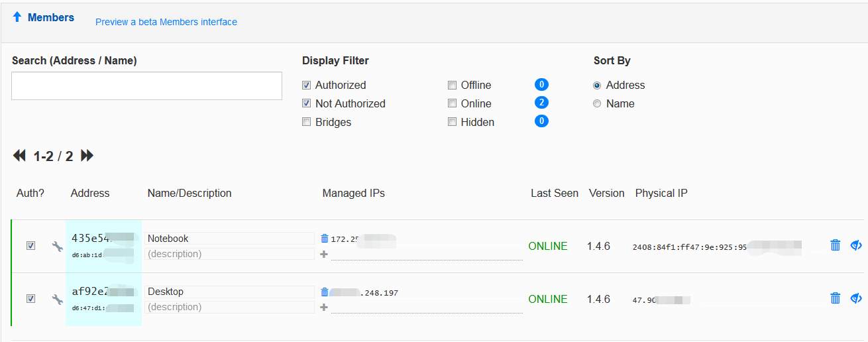The image size is (868, 342).
Task: Click the Physical IP column header
Action: (661, 194)
